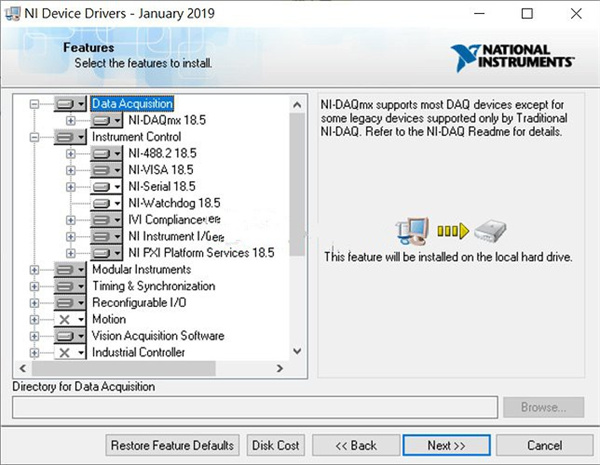
Task: Expand the NI-VISA 18.5 node
Action: tap(70, 170)
